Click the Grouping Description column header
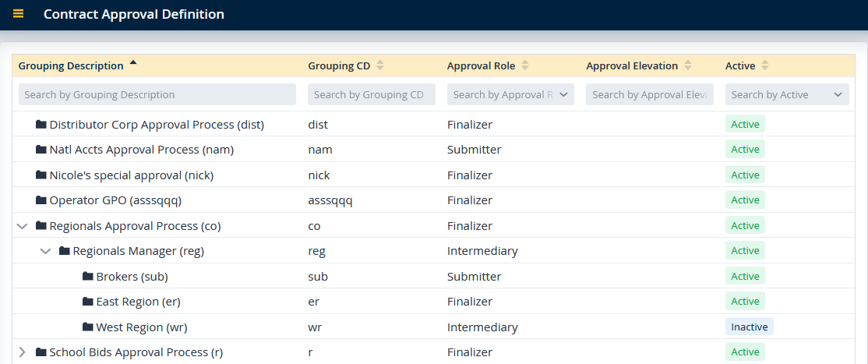The image size is (868, 364). (71, 66)
